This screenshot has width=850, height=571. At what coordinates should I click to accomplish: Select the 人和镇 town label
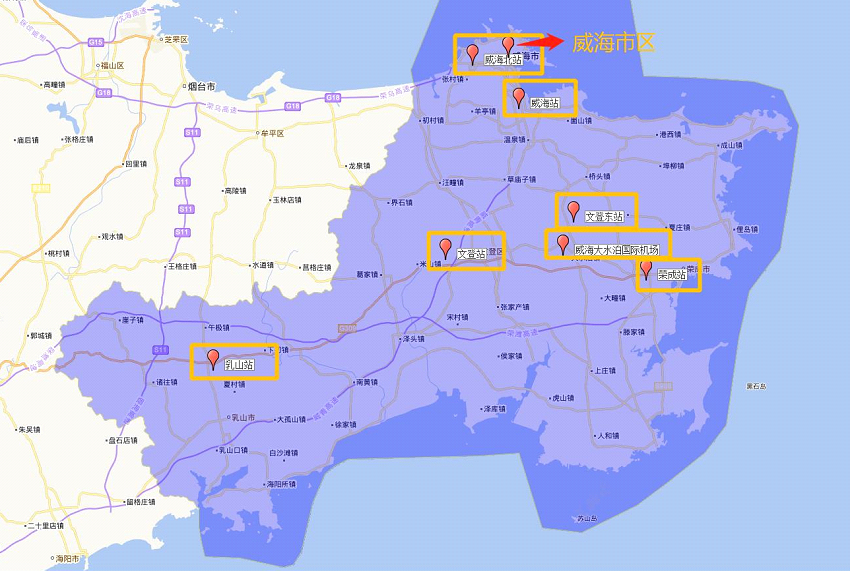(608, 435)
